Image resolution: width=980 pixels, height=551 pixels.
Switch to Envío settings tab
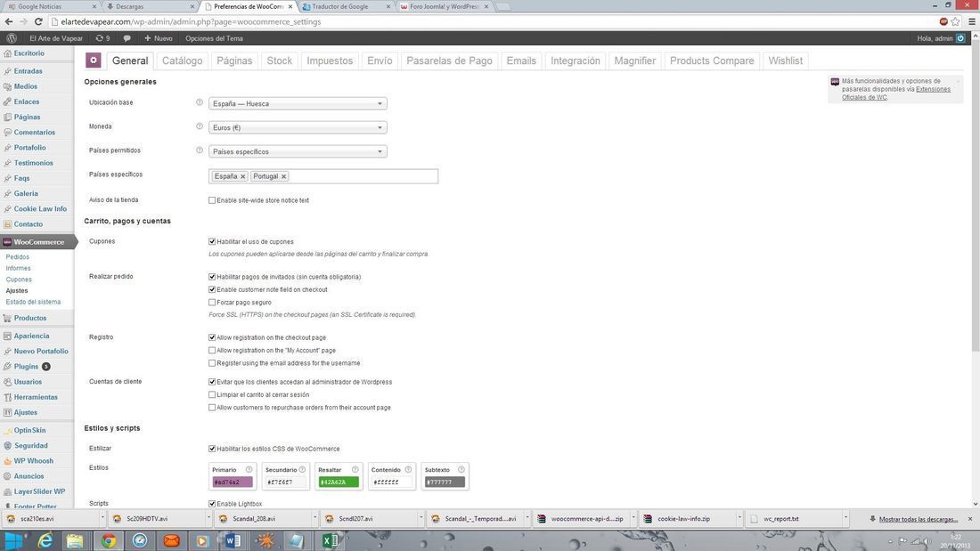380,61
